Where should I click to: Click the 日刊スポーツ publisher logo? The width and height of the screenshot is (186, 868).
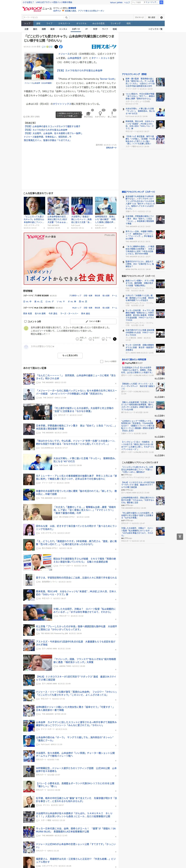pyautogui.click(x=104, y=47)
